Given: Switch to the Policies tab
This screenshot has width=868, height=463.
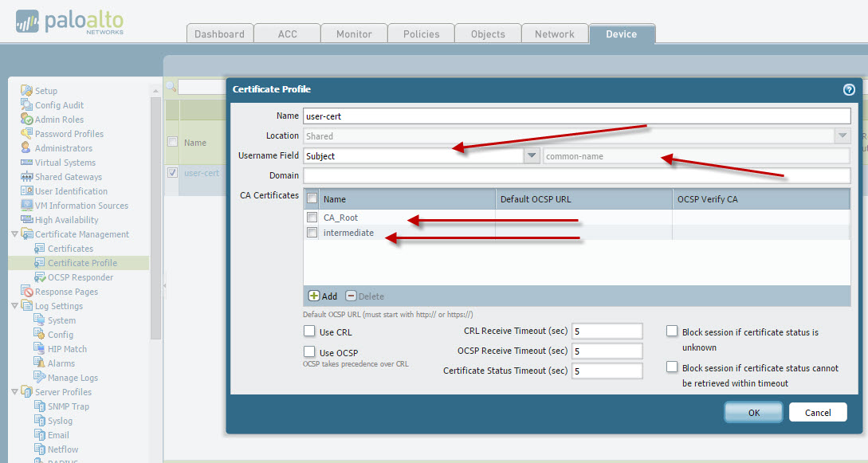Looking at the screenshot, I should (x=420, y=33).
